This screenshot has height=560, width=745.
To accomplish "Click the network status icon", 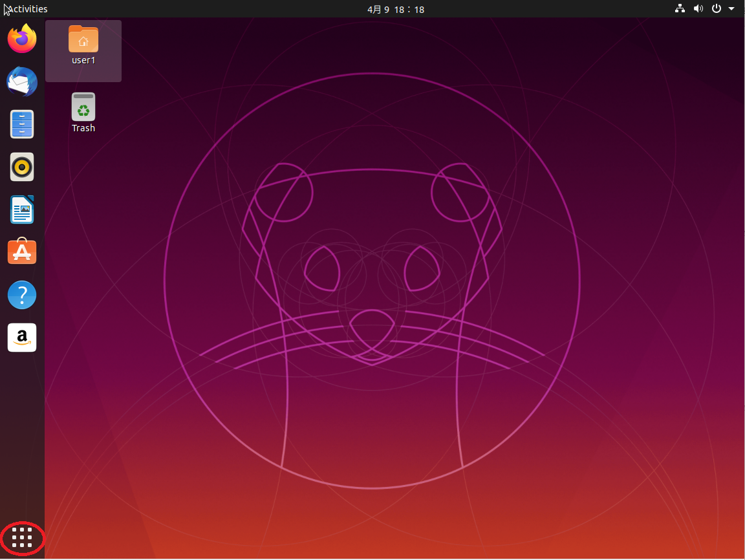I will click(x=680, y=8).
